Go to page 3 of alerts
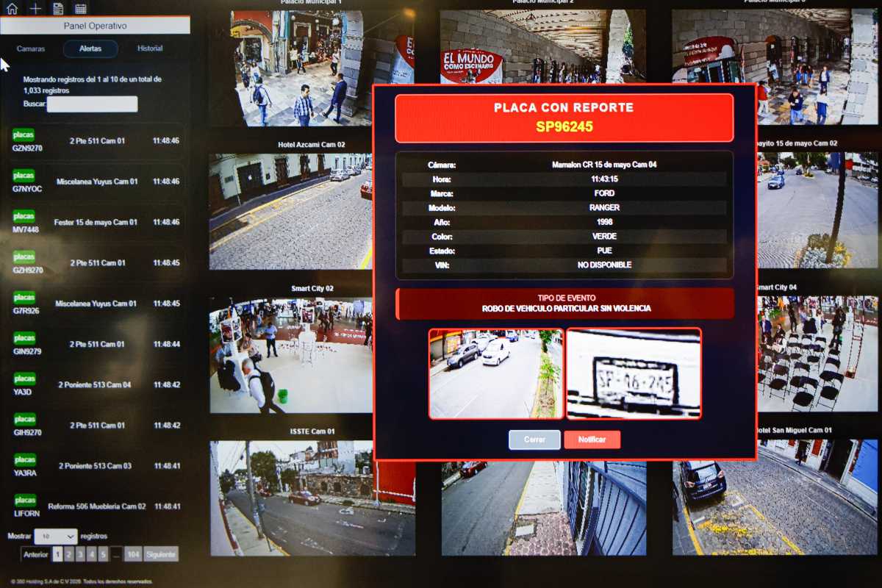 [x=81, y=554]
